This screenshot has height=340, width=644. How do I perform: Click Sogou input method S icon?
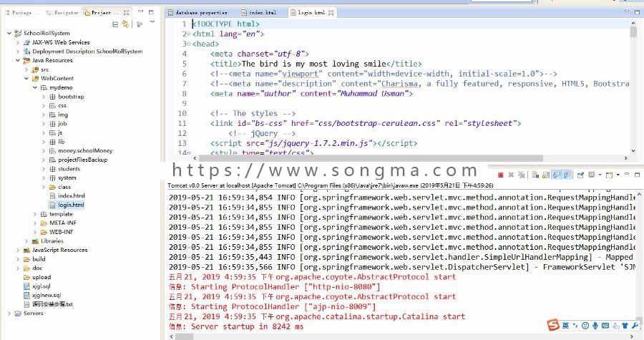point(553,325)
